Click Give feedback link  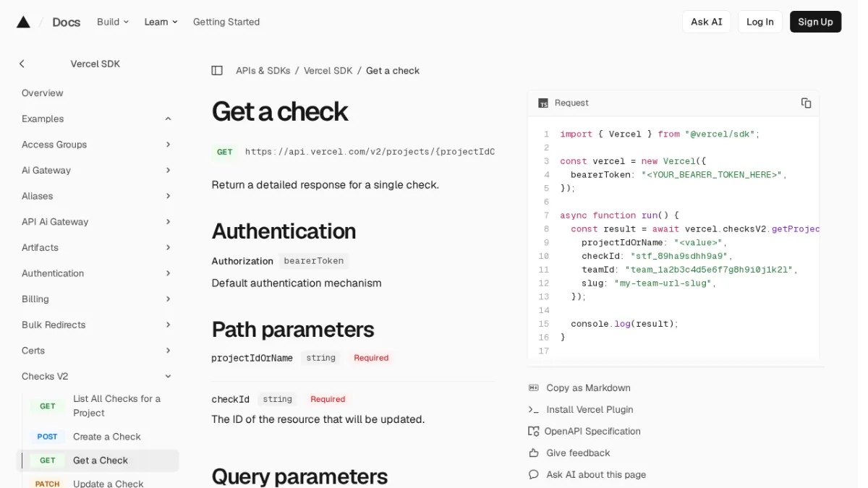click(579, 453)
